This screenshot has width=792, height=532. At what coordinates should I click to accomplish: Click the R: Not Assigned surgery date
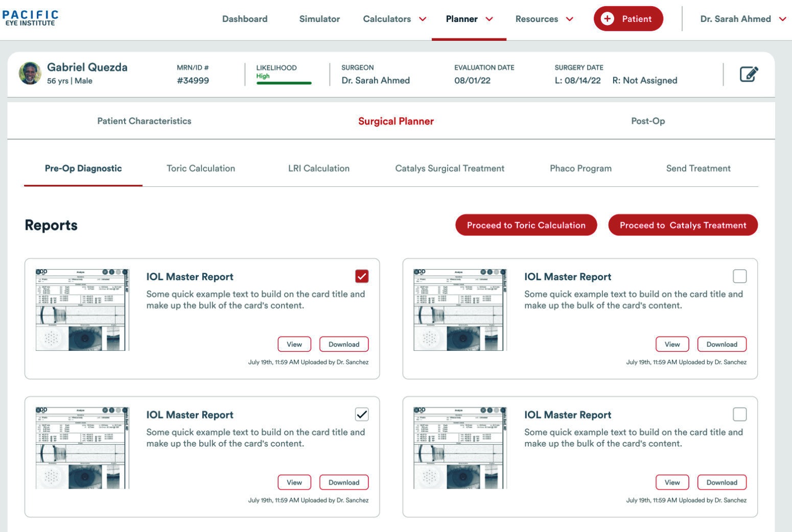click(x=644, y=80)
